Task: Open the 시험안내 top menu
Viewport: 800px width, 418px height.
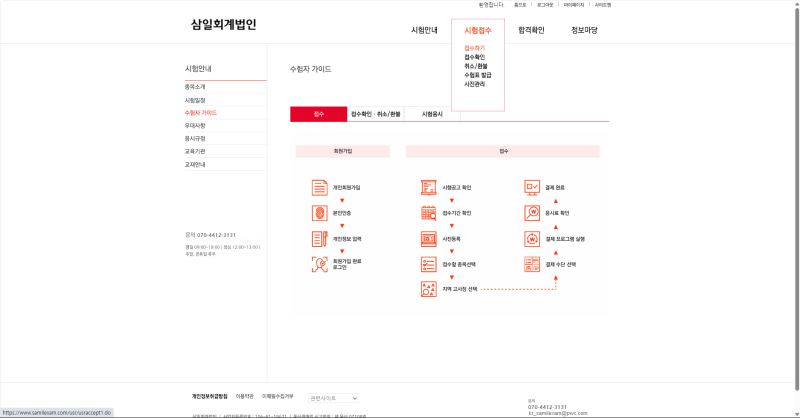Action: pos(424,30)
